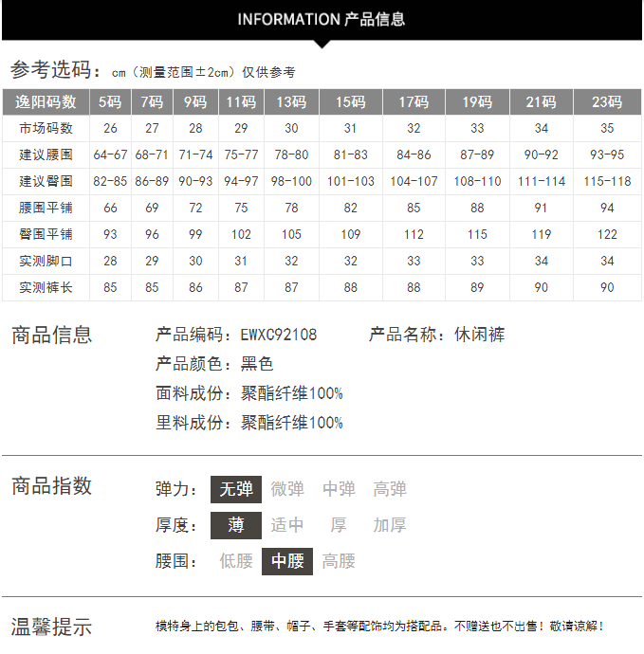Click the 逸阳码数 table header cell
This screenshot has height=654, width=644.
pyautogui.click(x=46, y=102)
